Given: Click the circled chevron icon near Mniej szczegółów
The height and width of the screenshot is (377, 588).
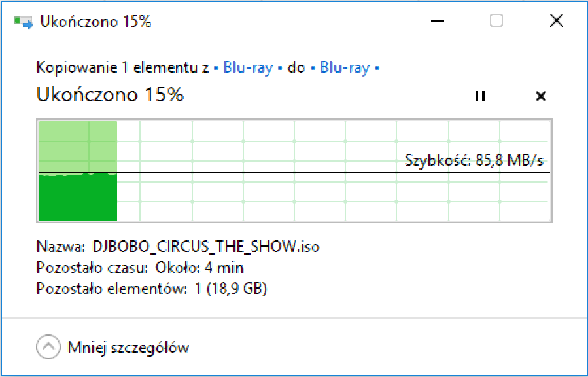Looking at the screenshot, I should click(x=48, y=347).
